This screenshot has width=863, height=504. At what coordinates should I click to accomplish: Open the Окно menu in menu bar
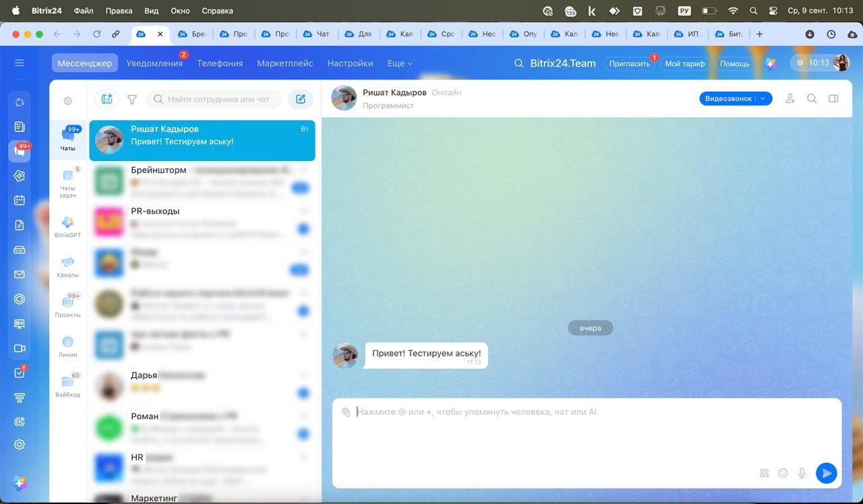(180, 11)
